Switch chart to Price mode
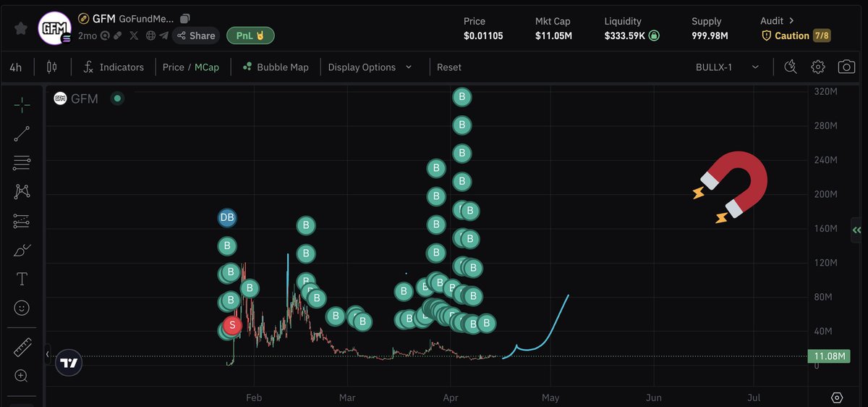Viewport: 868px width, 407px height. tap(173, 67)
